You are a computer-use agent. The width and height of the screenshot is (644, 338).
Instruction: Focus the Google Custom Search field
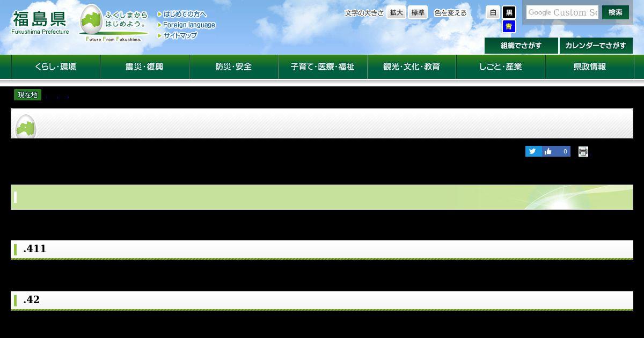(562, 12)
